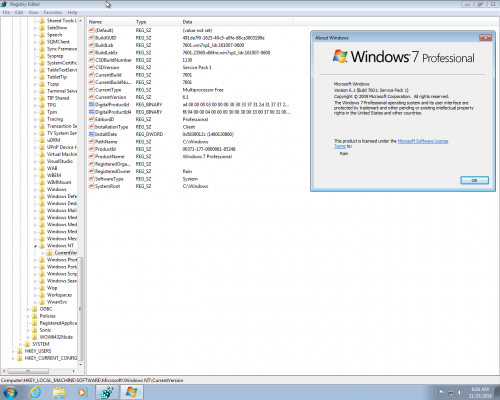Open the Favorites menu

[53, 12]
